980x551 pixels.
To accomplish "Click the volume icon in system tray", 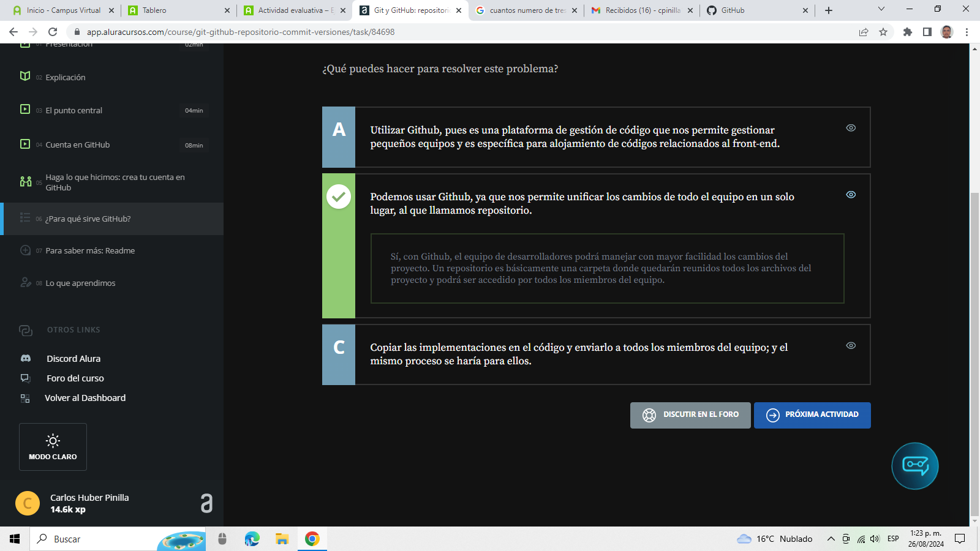I will tap(875, 539).
